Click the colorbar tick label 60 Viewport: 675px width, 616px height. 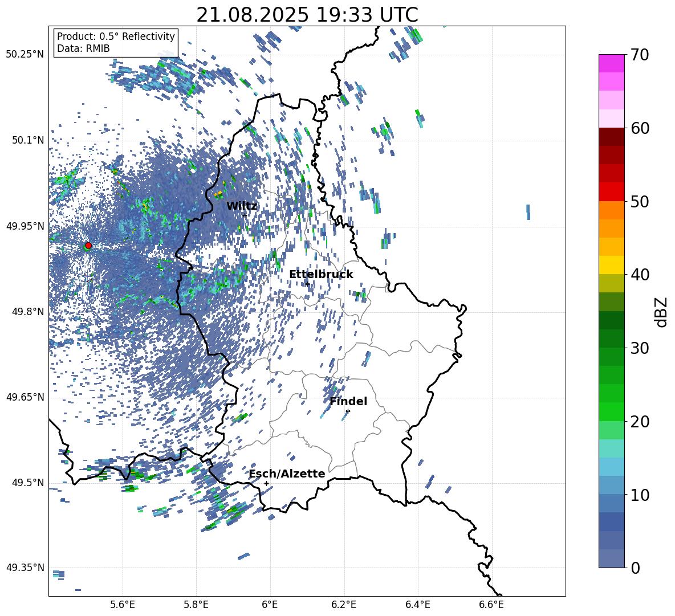(x=640, y=128)
